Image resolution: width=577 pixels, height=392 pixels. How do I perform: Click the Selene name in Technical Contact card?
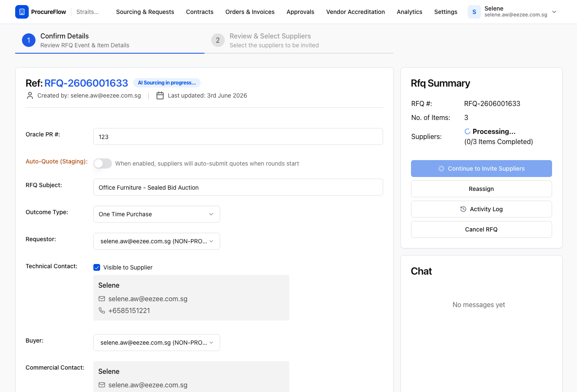click(109, 285)
